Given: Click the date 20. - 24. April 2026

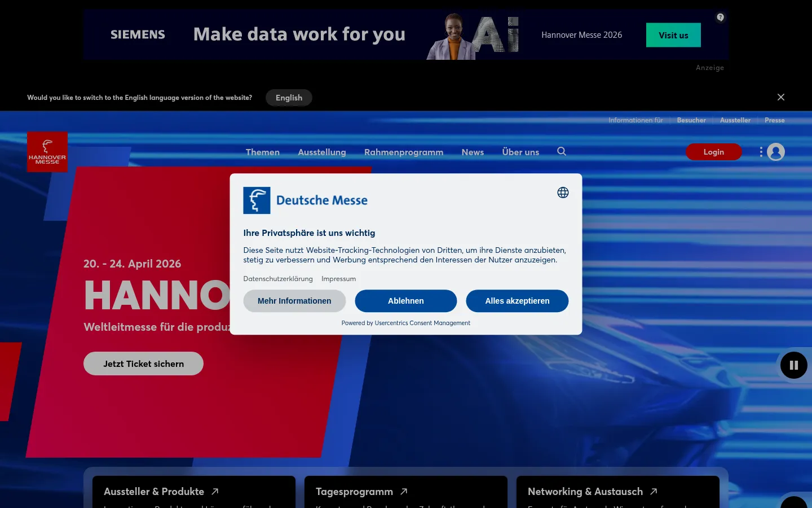Looking at the screenshot, I should (x=133, y=264).
